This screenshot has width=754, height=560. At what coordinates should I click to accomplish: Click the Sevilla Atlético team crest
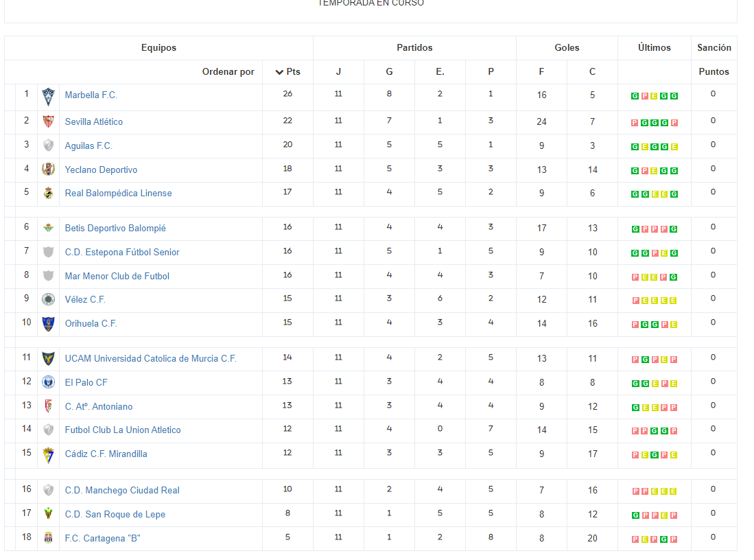pos(48,121)
